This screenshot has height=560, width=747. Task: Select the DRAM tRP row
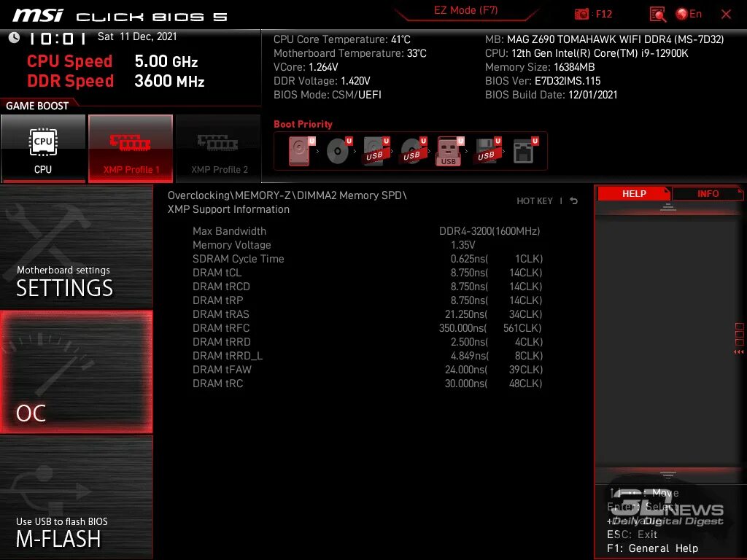tap(368, 300)
